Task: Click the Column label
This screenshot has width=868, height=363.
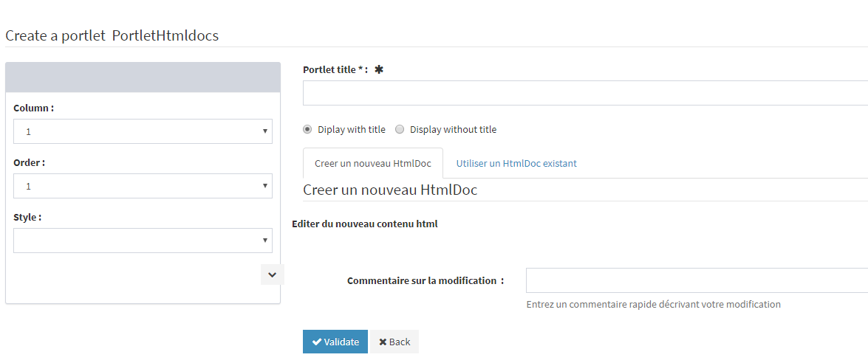Action: [x=33, y=108]
